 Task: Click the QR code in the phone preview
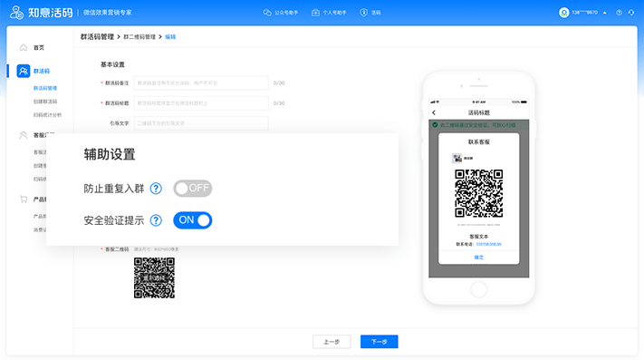479,193
